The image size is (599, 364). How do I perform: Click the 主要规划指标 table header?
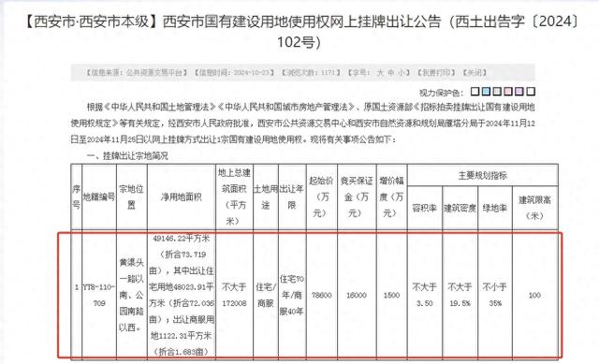(483, 176)
